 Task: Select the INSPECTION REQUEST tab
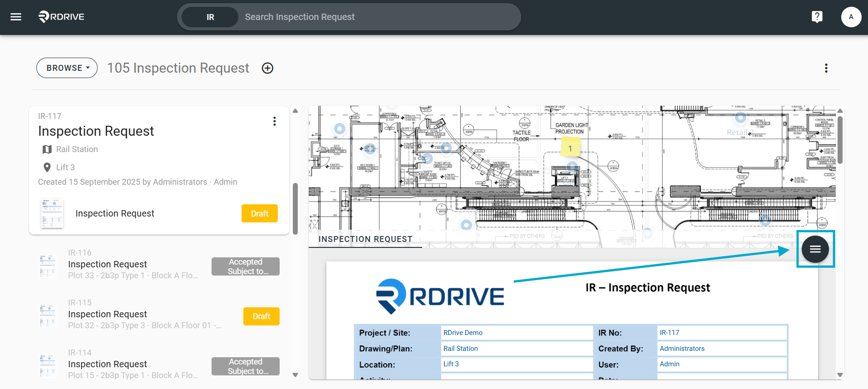click(x=365, y=239)
